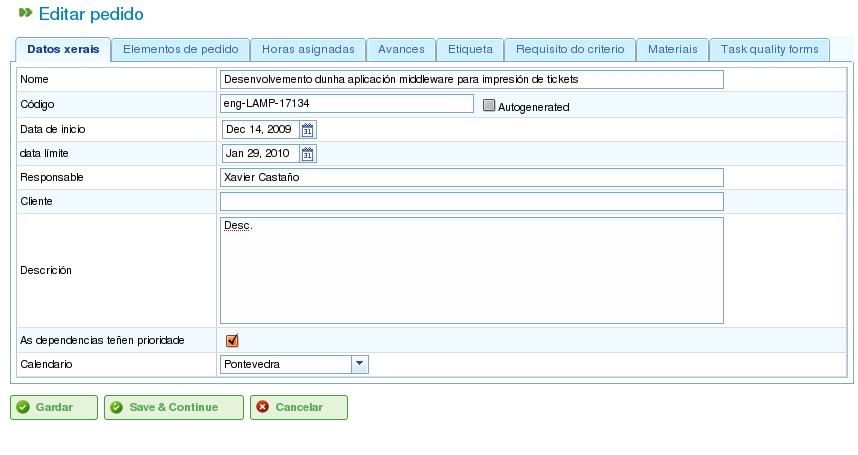The image size is (858, 455).
Task: Click check icon on Save & Continue
Action: pos(117,407)
